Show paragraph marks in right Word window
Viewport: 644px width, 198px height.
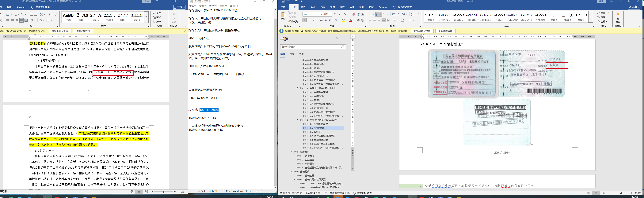[x=418, y=14]
